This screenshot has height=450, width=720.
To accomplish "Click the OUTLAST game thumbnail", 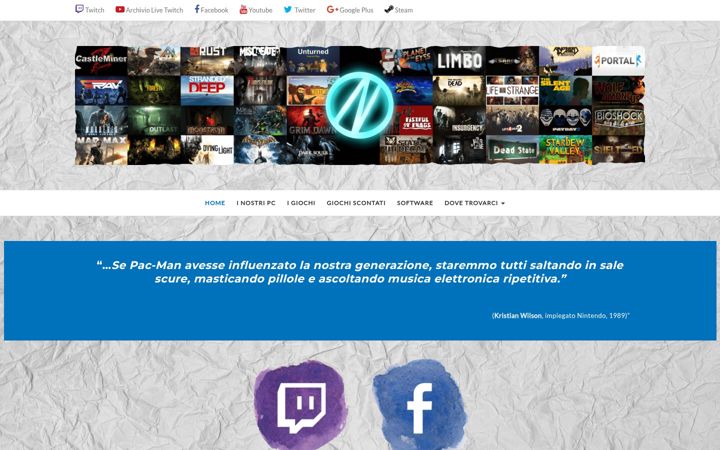I will (x=154, y=120).
